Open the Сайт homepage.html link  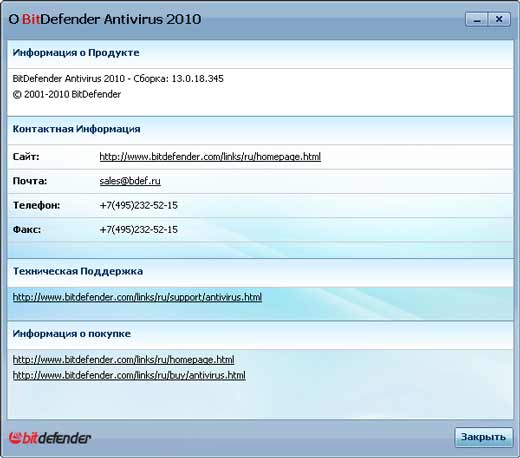[210, 157]
